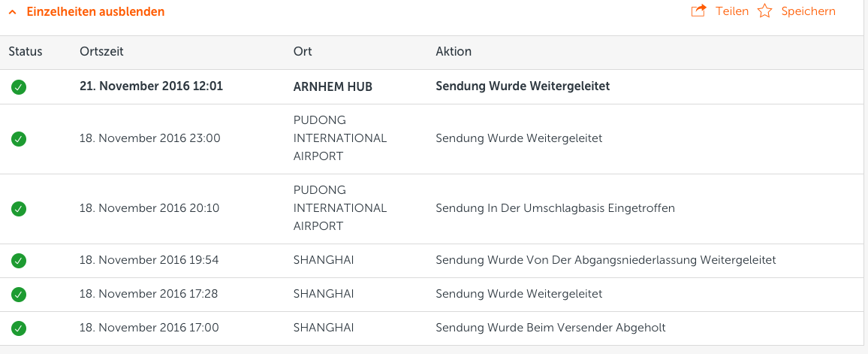Image resolution: width=868 pixels, height=354 pixels.
Task: Click the share arrow icon next to Teilen
Action: pyautogui.click(x=699, y=11)
